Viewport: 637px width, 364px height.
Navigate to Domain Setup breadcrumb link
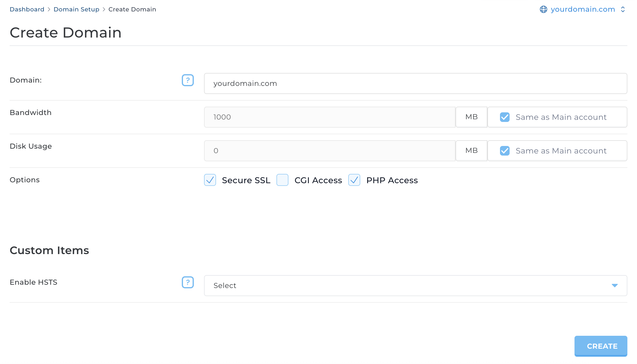tap(76, 9)
